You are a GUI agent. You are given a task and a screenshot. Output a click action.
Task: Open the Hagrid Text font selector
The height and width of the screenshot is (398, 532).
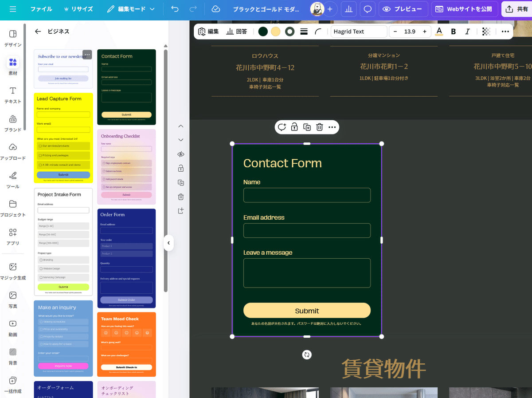359,32
